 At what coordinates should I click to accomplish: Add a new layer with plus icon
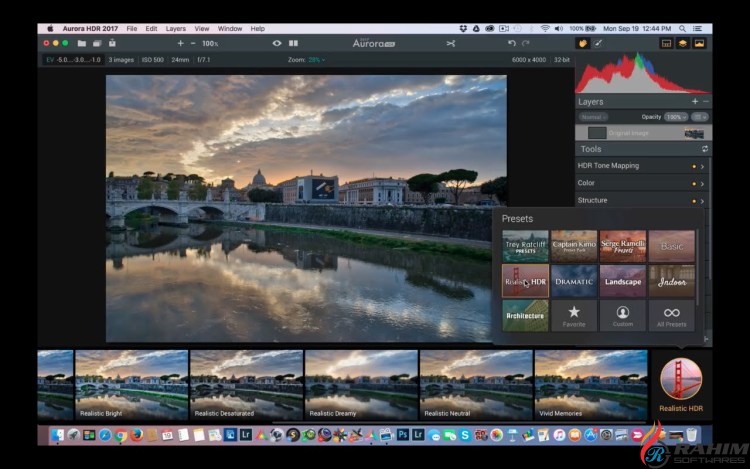point(695,101)
